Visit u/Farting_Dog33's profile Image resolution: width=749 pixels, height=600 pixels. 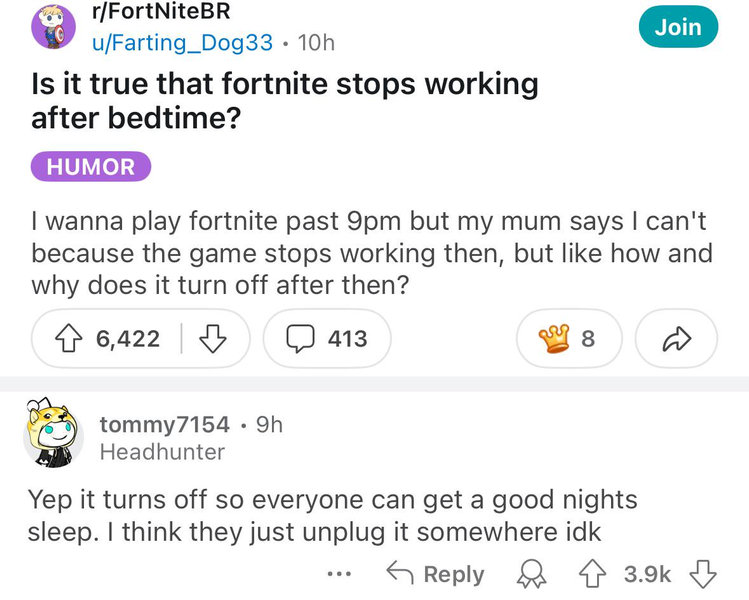pos(182,42)
